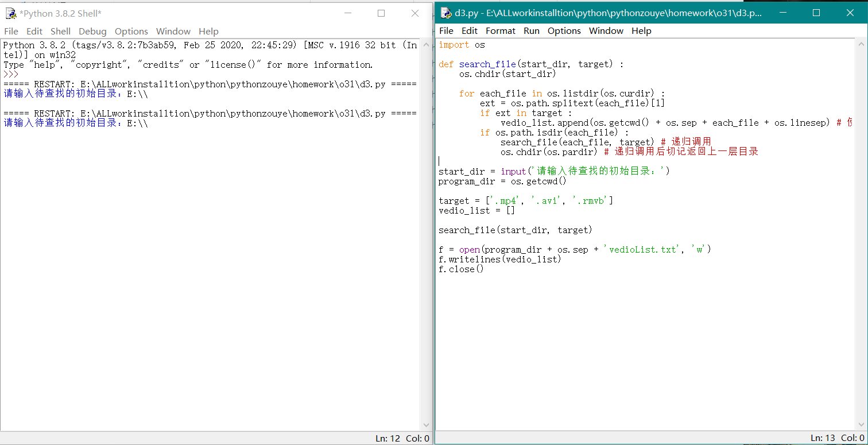The height and width of the screenshot is (445, 868).
Task: Click 'Ln: 13' in editor status bar
Action: tap(823, 438)
